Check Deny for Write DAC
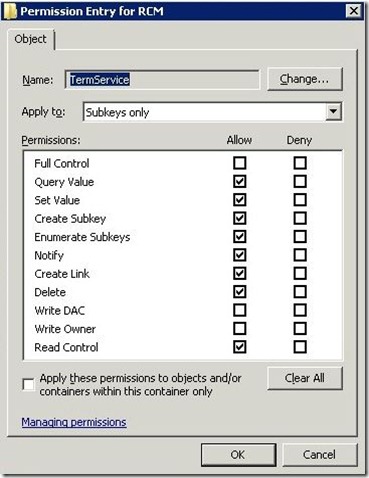The height and width of the screenshot is (478, 369). click(x=300, y=310)
